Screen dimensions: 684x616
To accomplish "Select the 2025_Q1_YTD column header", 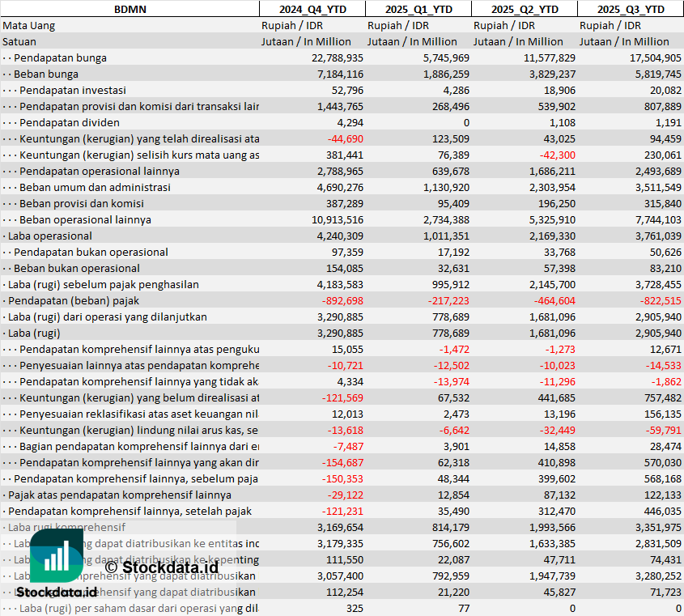I will pyautogui.click(x=418, y=9).
